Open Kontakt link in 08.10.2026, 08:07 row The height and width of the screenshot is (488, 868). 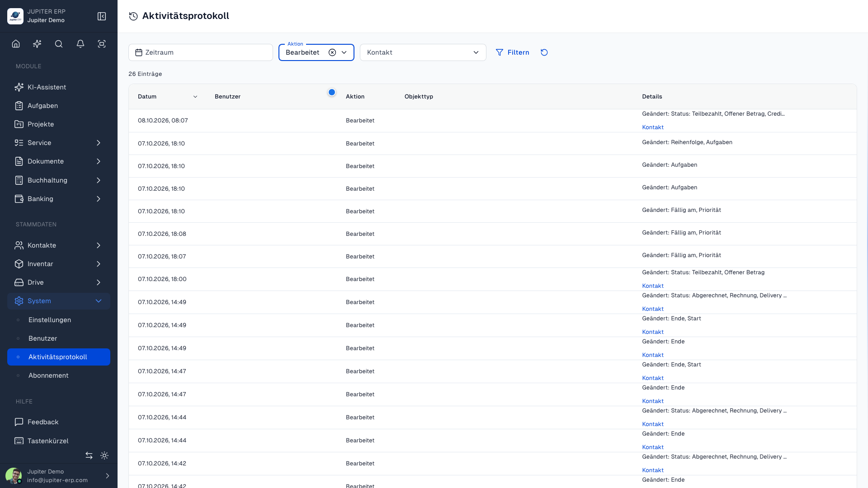click(x=653, y=127)
